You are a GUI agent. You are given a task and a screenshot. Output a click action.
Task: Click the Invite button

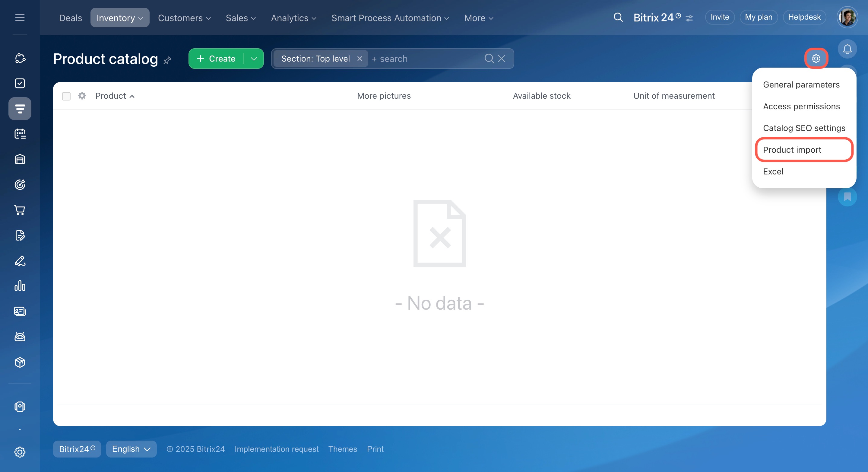[x=719, y=17]
